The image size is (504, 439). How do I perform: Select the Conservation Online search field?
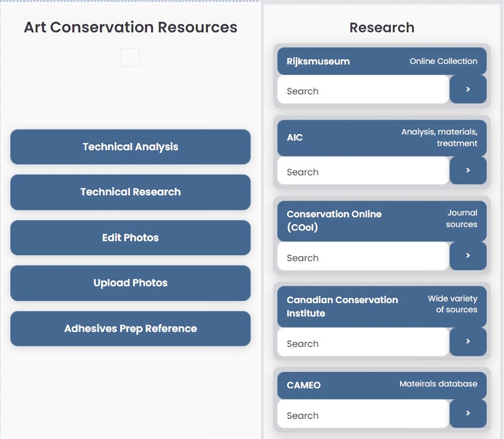point(363,257)
